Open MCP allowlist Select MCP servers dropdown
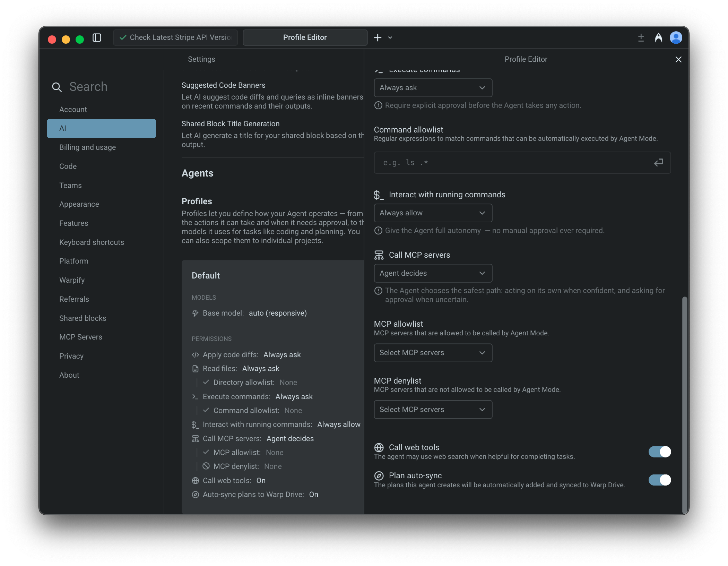728x566 pixels. pyautogui.click(x=433, y=353)
